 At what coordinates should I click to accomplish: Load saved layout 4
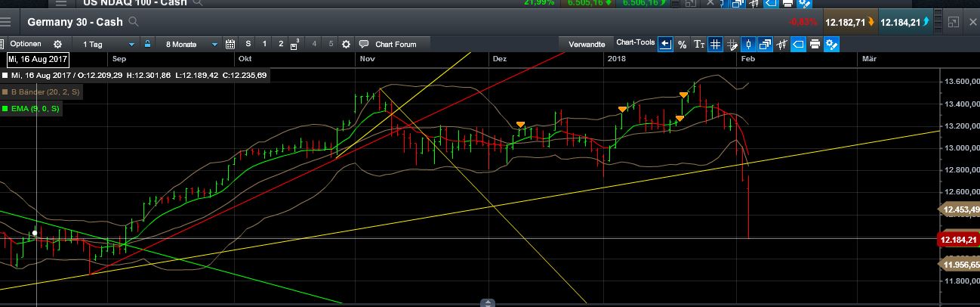314,45
